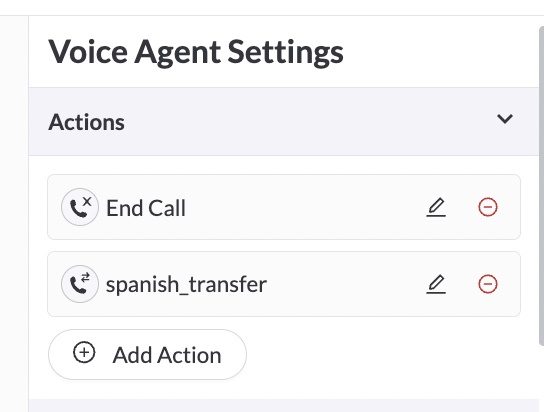Click the Add Action button text
This screenshot has height=412, width=544.
click(x=167, y=355)
